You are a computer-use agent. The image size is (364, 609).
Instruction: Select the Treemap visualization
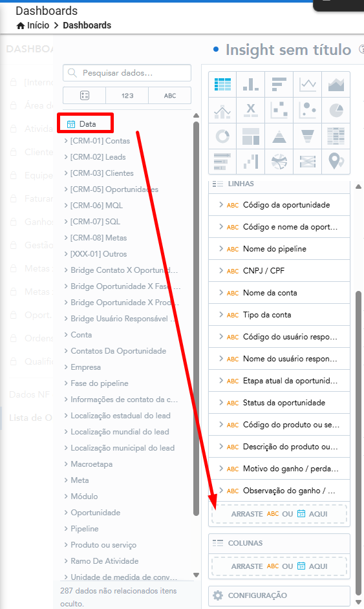[251, 136]
